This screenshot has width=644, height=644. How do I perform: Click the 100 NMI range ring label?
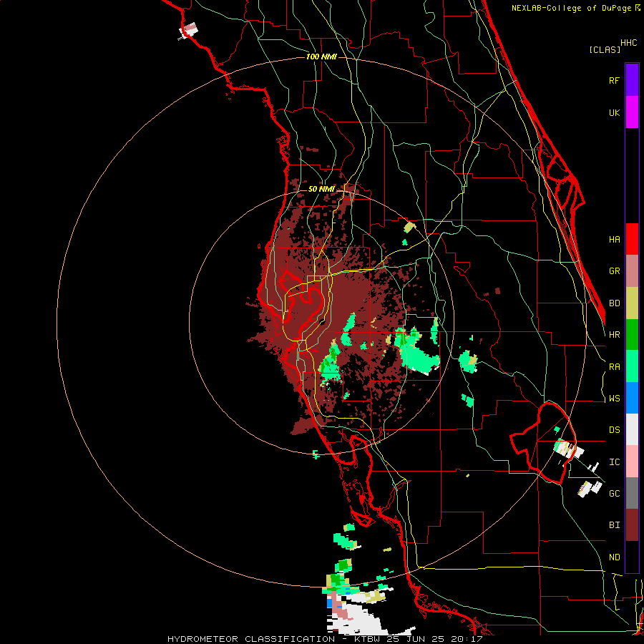(321, 57)
